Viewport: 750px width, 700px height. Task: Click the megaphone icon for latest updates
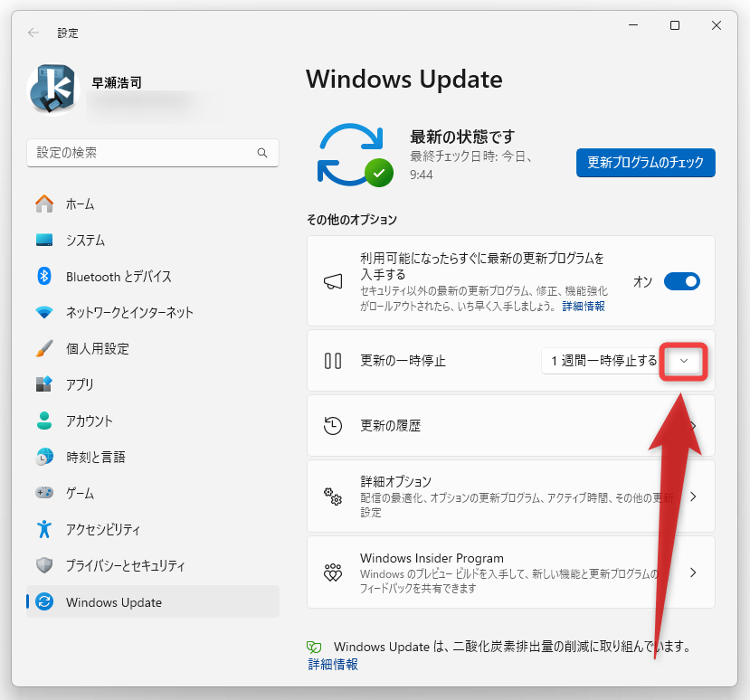pyautogui.click(x=333, y=281)
